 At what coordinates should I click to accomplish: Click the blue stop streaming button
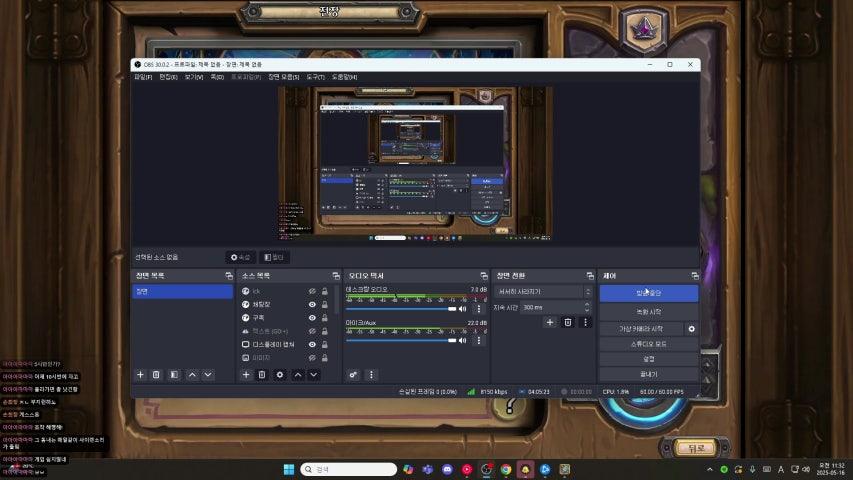(648, 293)
